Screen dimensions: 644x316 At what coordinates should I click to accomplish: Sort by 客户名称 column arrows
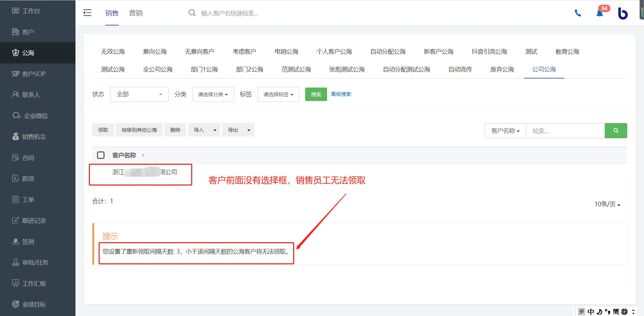tap(143, 155)
